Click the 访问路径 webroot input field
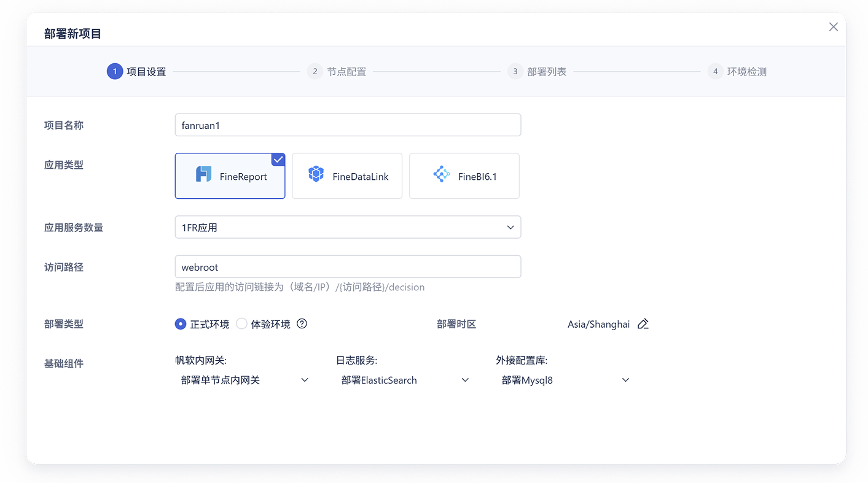The image size is (868, 483). (348, 267)
